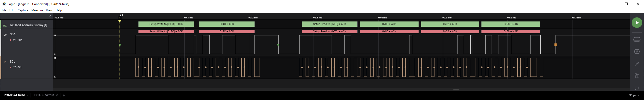Open the Extensions panel icon
This screenshot has height=100, width=644.
click(637, 76)
